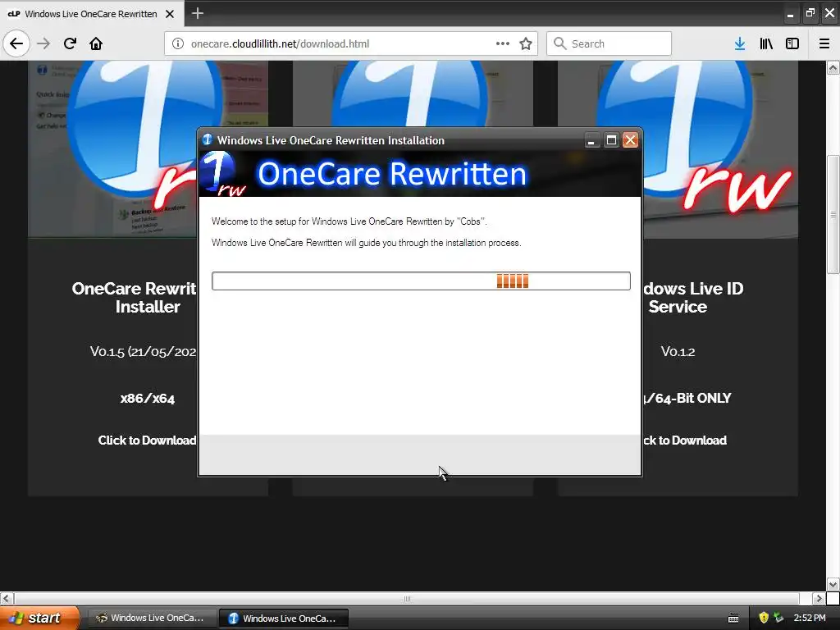
Task: Open the on-screen keyboard tray icon
Action: pos(734,619)
